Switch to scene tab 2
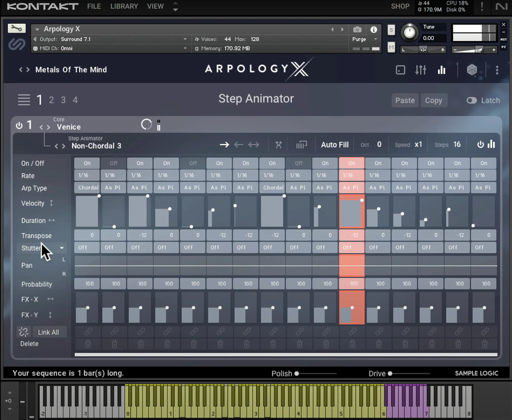The image size is (512, 420). pos(51,100)
